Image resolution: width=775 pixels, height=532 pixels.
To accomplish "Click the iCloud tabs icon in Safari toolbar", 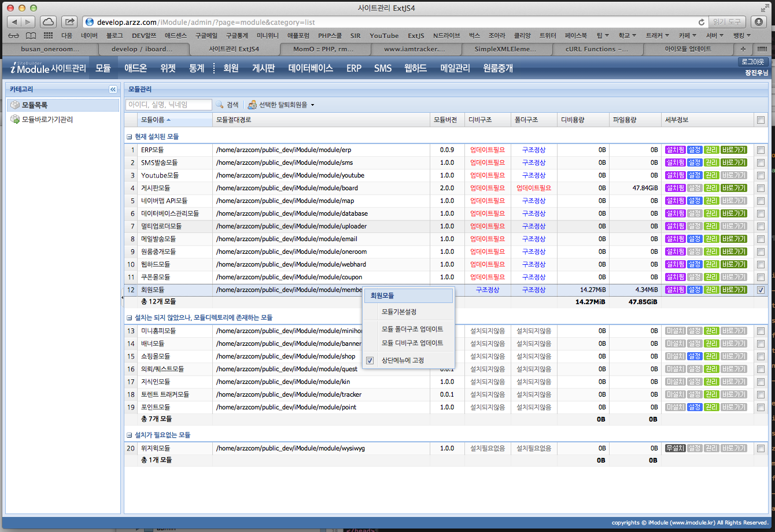I will coord(48,22).
